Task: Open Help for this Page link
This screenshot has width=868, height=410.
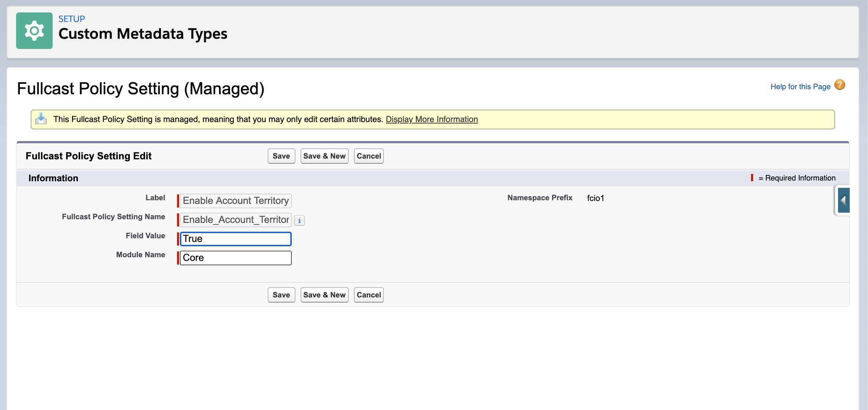Action: (x=800, y=87)
